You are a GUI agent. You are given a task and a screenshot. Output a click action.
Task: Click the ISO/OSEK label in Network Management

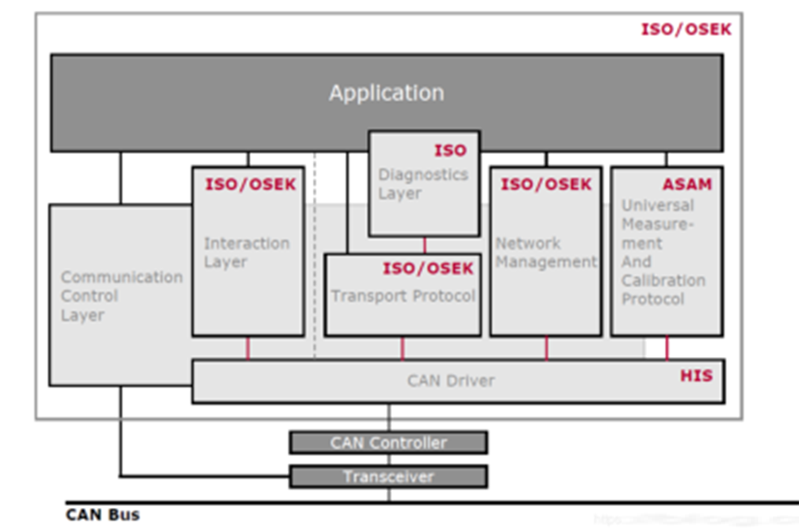point(546,184)
